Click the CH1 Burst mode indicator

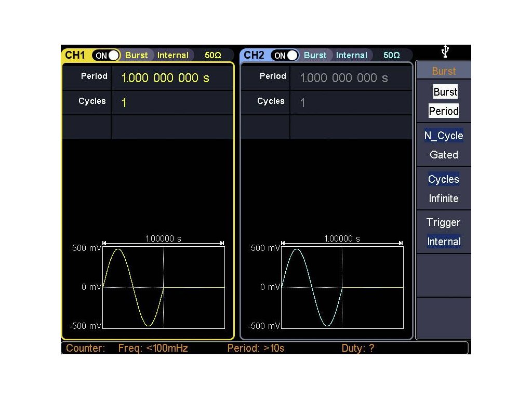(x=137, y=55)
